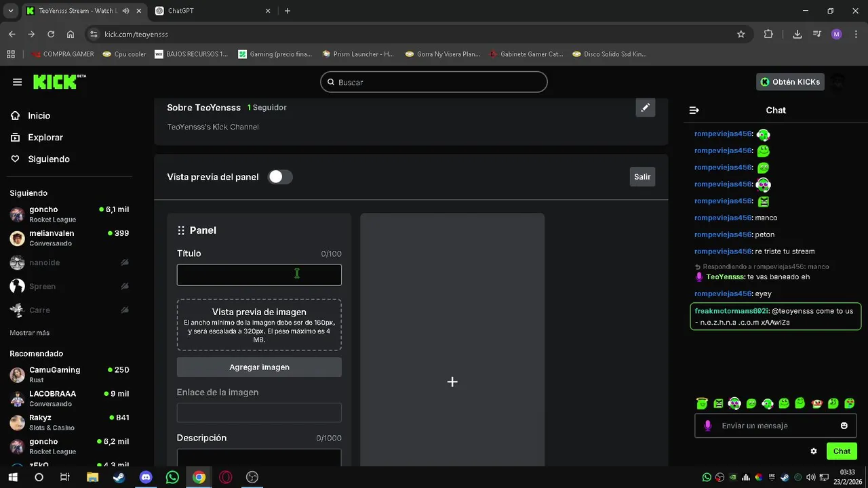Screen dimensions: 868x488
Task: Click Agregar imagen button
Action: click(x=259, y=367)
